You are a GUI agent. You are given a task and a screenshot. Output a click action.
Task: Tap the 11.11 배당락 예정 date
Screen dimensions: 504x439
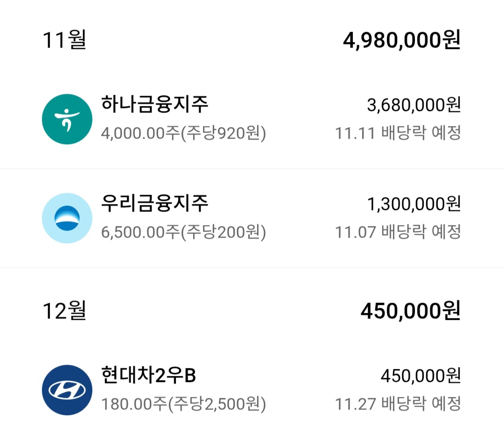click(398, 133)
